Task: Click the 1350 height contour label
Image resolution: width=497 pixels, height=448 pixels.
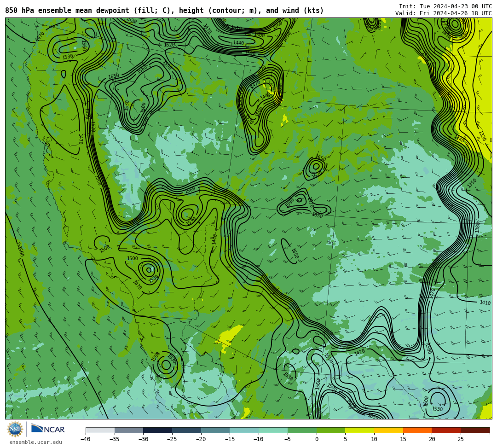Action: point(472,183)
